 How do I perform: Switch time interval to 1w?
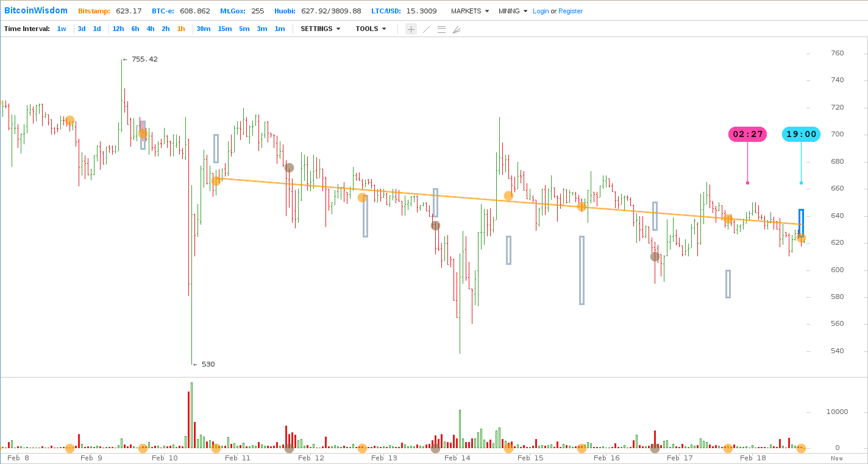[x=62, y=29]
